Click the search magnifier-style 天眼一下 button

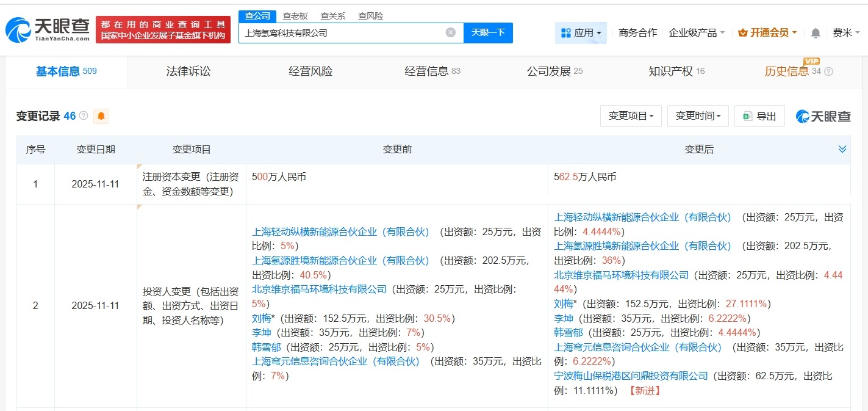click(488, 32)
